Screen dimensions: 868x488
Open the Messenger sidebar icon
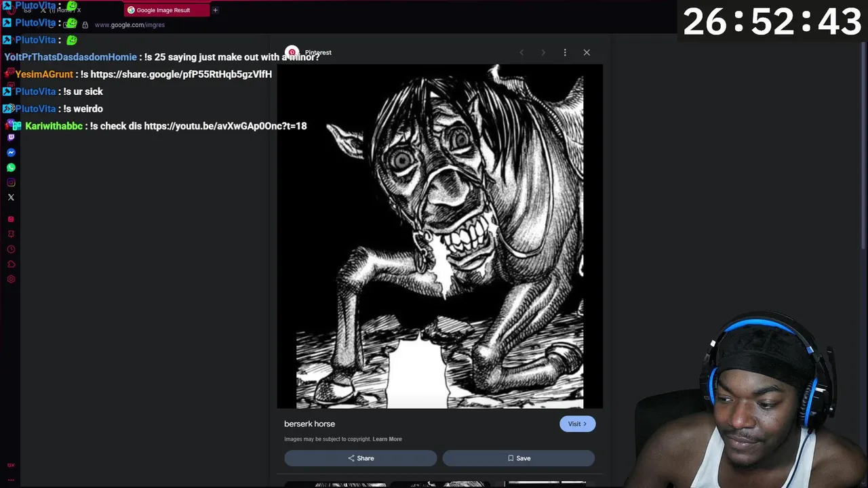coord(11,152)
